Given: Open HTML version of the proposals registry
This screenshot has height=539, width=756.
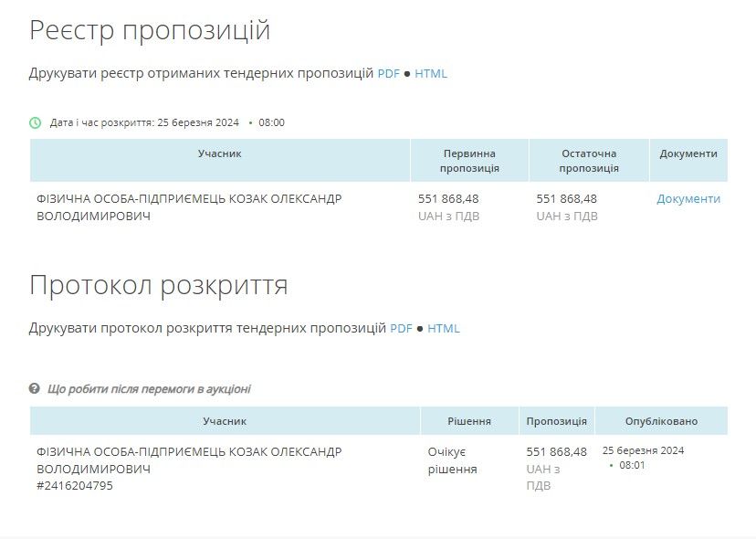Looking at the screenshot, I should point(432,74).
